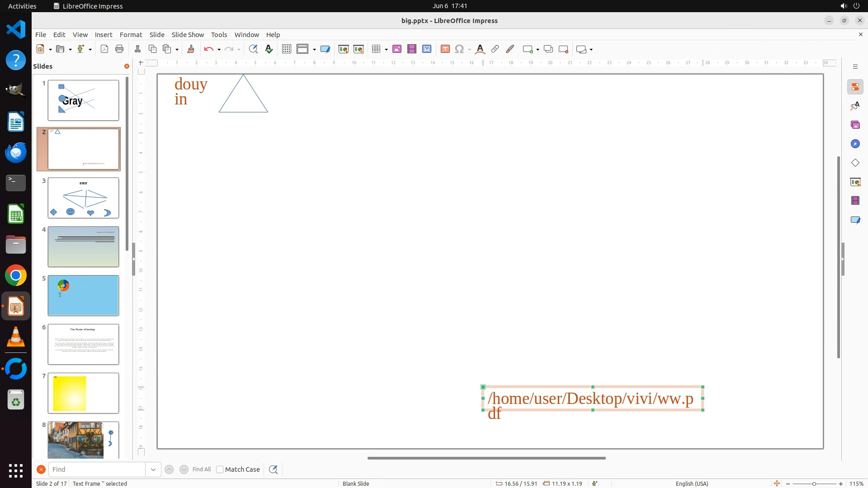Open the Insert Table dropdown arrow
Viewport: 868px width, 488px height.
[x=386, y=50]
